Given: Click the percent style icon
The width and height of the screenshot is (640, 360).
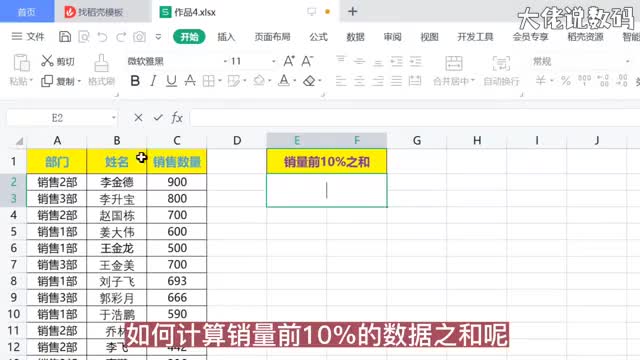Looking at the screenshot, I should tap(565, 81).
